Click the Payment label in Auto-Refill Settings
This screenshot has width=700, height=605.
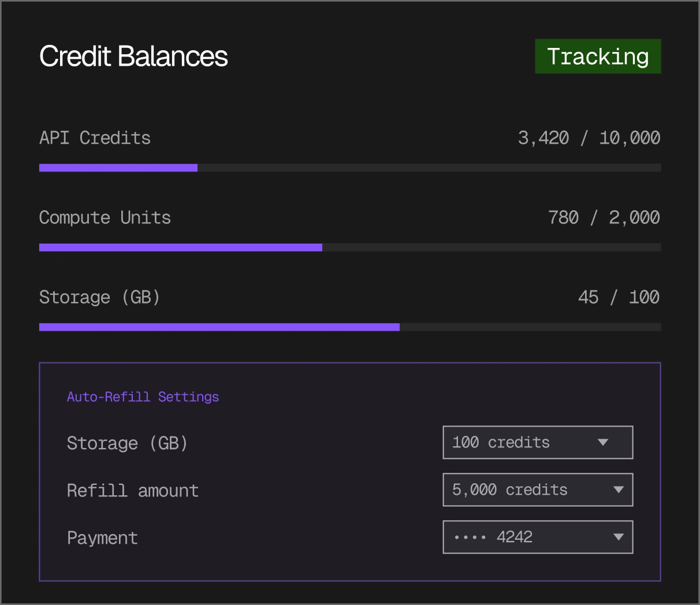[102, 538]
